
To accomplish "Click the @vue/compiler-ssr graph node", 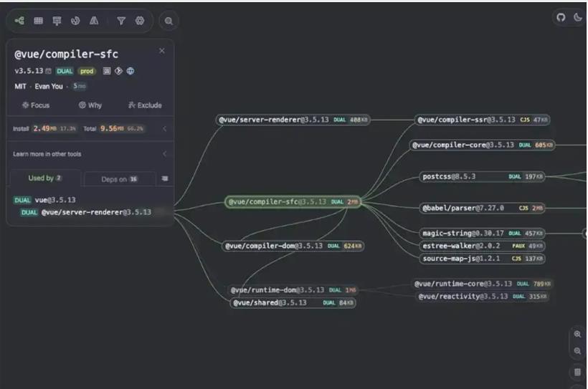I will point(483,120).
